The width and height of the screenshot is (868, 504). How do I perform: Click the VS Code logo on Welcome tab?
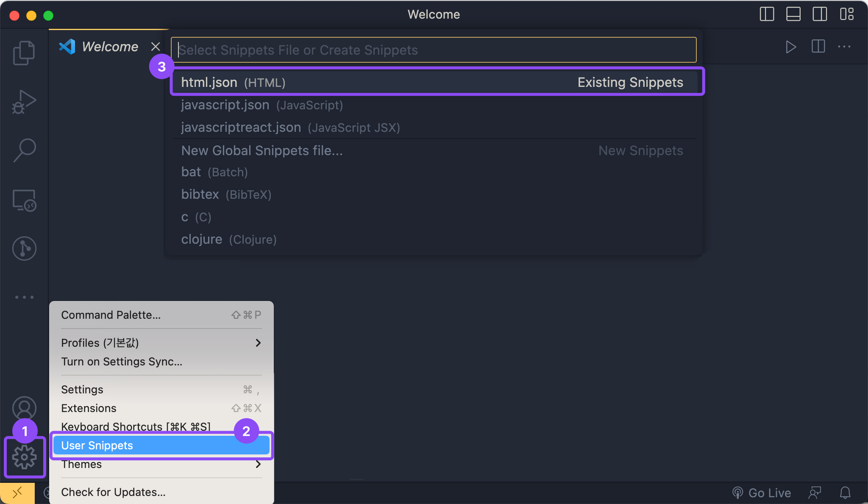tap(67, 46)
